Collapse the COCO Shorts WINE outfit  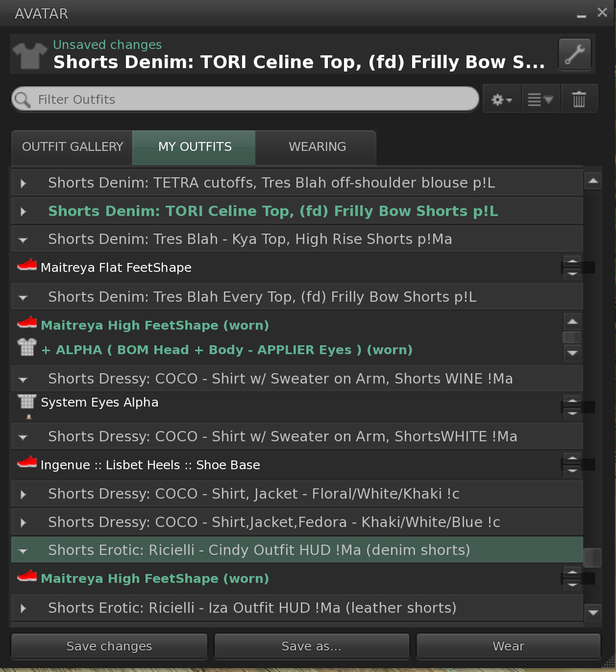(x=23, y=380)
